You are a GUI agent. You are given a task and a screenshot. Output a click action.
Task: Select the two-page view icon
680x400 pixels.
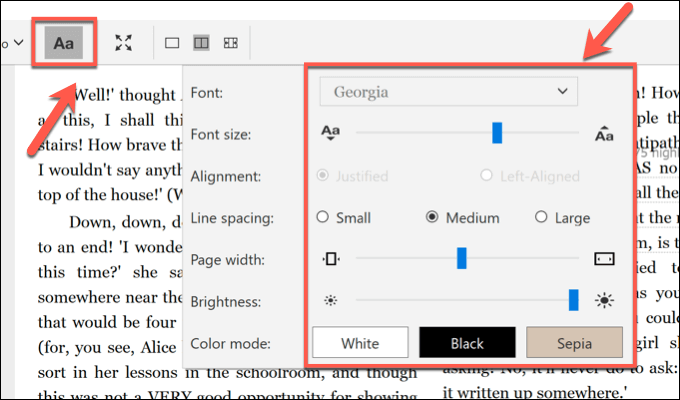(x=200, y=43)
